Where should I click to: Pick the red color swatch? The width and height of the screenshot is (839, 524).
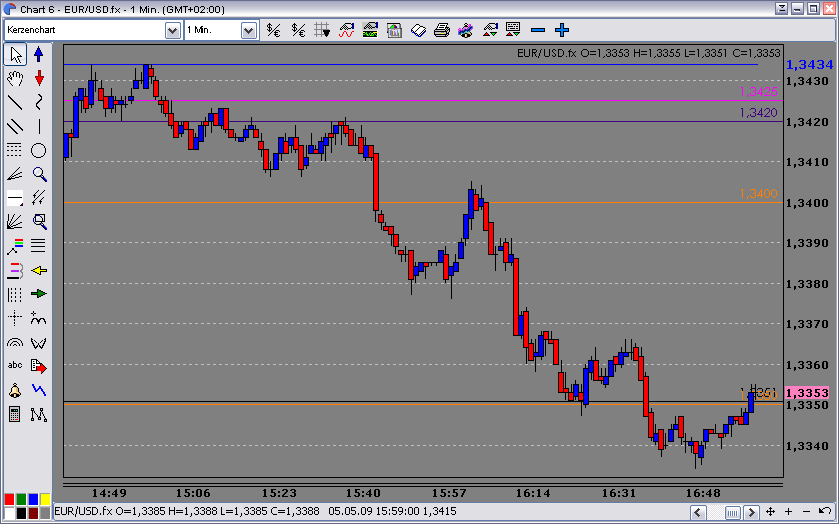tap(9, 500)
